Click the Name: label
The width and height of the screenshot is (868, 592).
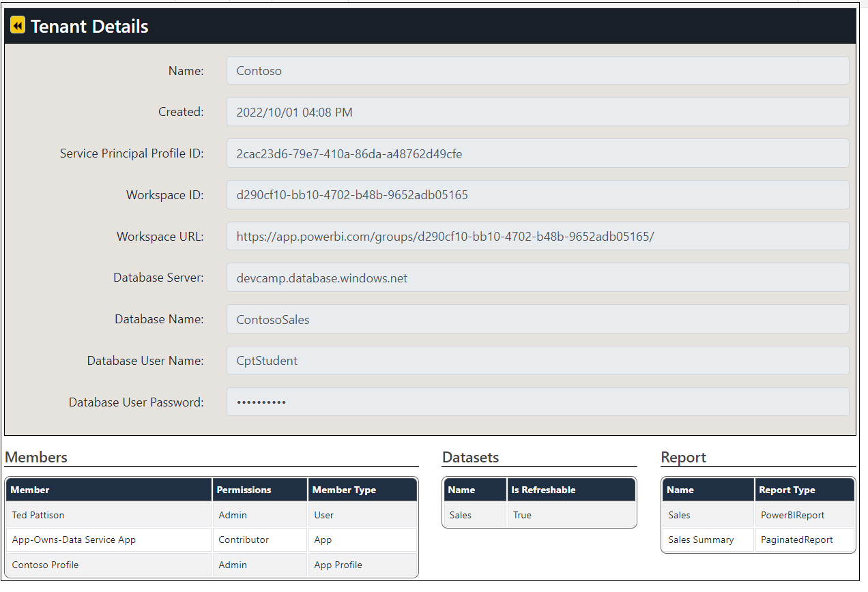tap(186, 70)
